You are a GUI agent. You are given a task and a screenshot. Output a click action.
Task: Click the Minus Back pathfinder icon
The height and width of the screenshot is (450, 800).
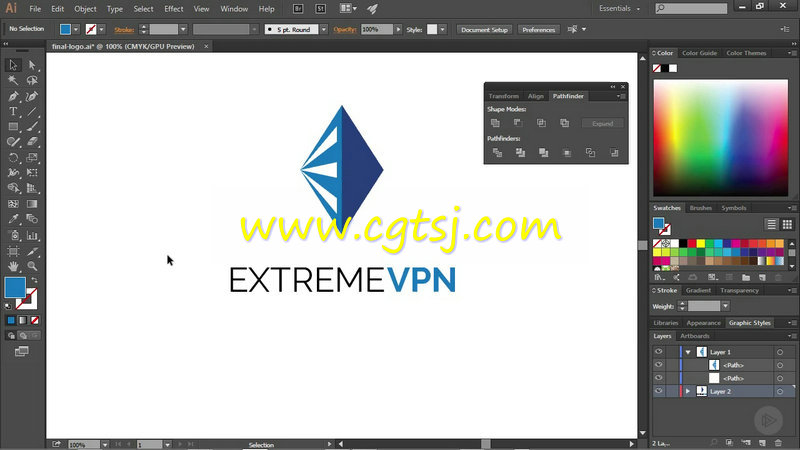click(x=614, y=153)
